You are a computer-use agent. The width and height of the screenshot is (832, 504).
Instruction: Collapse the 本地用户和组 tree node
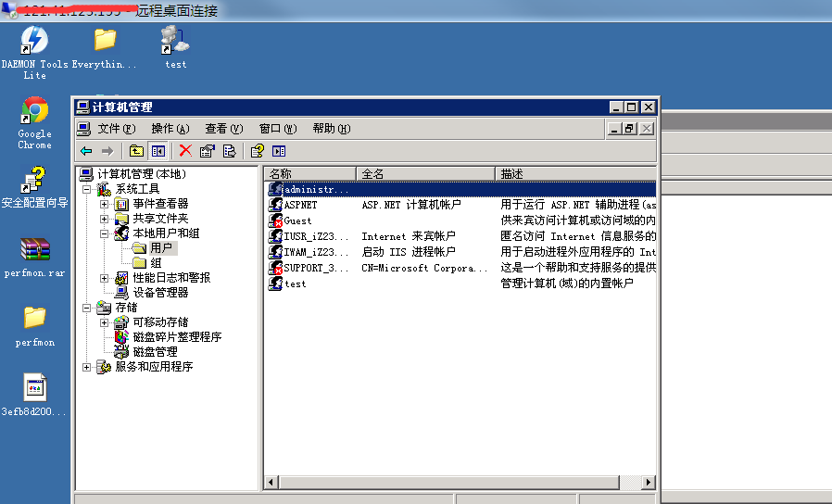click(x=105, y=233)
